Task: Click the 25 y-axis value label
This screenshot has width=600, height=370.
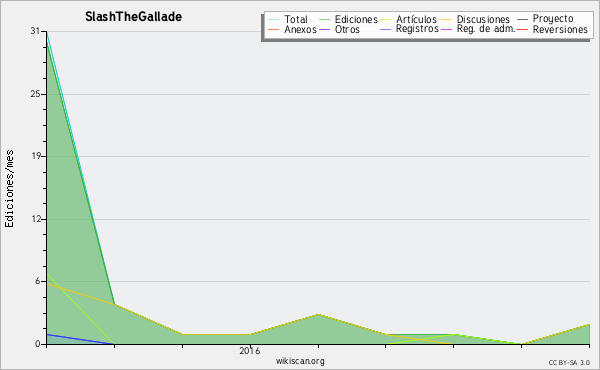Action: tap(35, 94)
